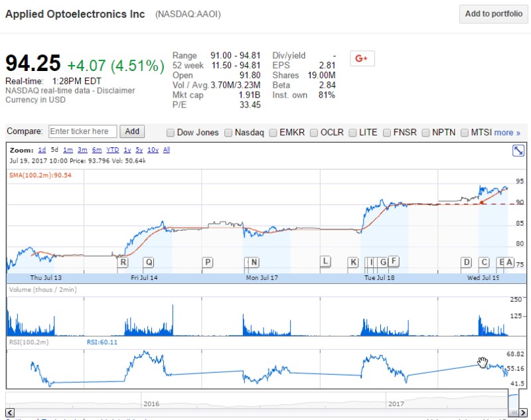Click the Mon Jul 17 date label
Screen dimensions: 531x420
coord(262,278)
